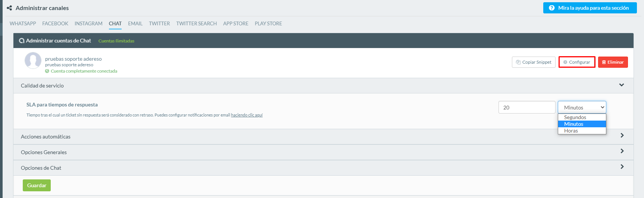Click the chat logo in Administrar cuentas header
The height and width of the screenshot is (198, 644).
coord(22,41)
